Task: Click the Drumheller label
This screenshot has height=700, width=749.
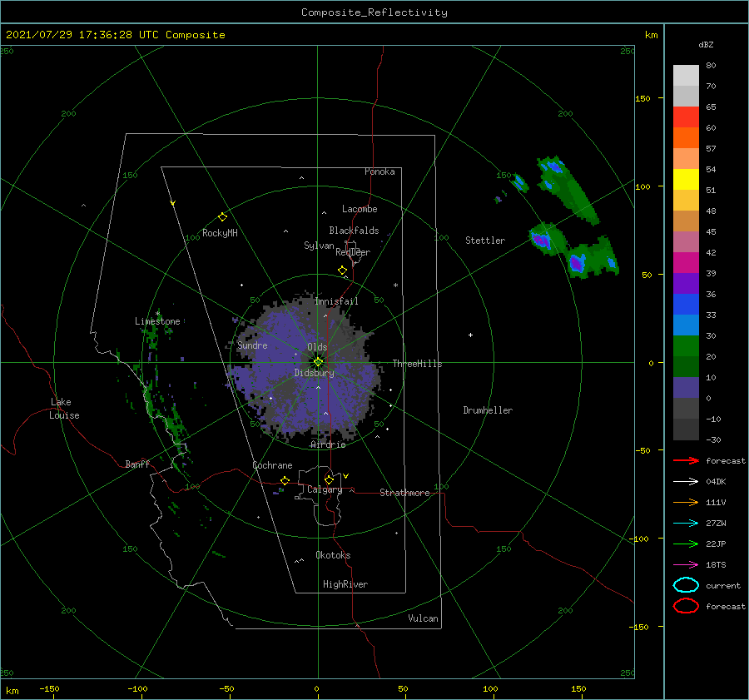Action: point(488,410)
